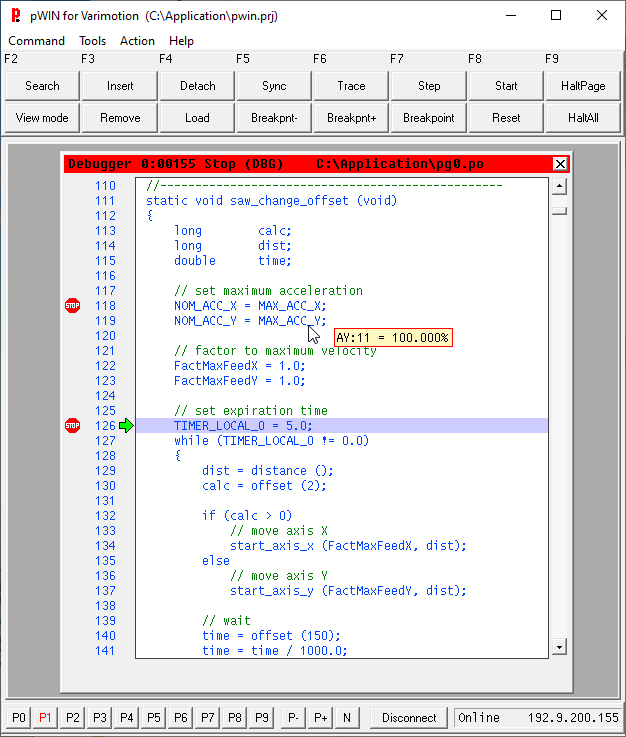Open the Tools menu

click(x=93, y=41)
